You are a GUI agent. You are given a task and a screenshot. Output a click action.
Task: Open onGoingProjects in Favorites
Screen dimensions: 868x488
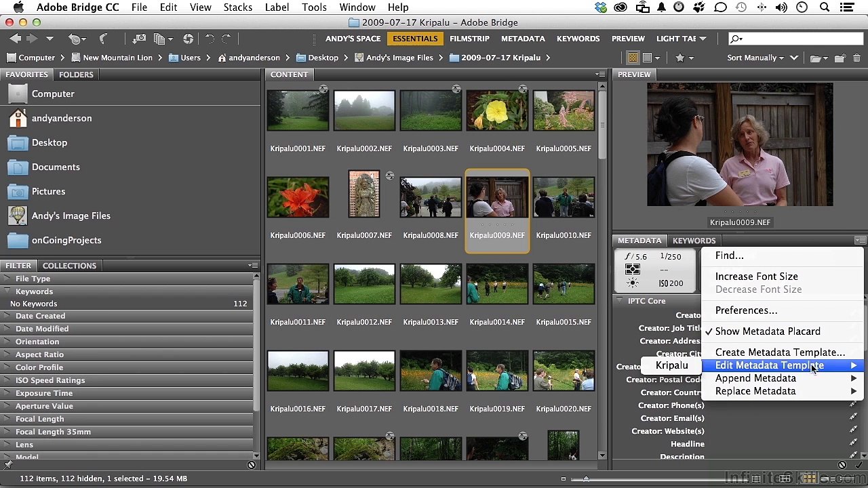(66, 240)
